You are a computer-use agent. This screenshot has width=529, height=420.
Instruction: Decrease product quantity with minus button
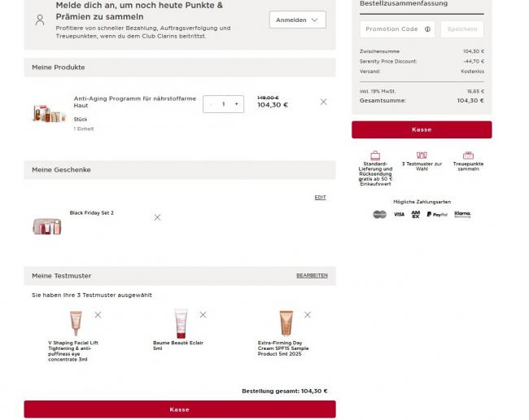[x=211, y=104]
